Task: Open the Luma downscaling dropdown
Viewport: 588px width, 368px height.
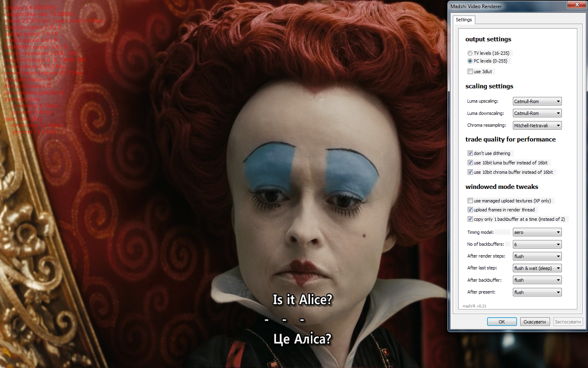Action: click(x=537, y=113)
